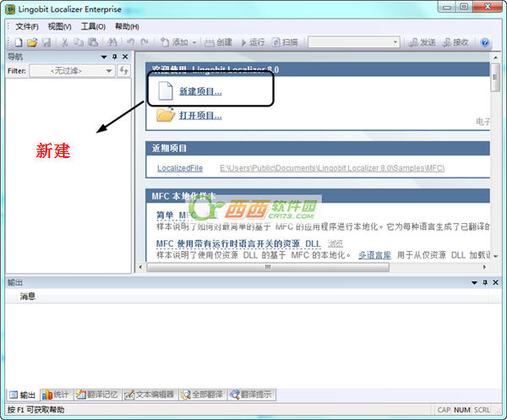Click the 发送 (Send) toolbar button

422,42
